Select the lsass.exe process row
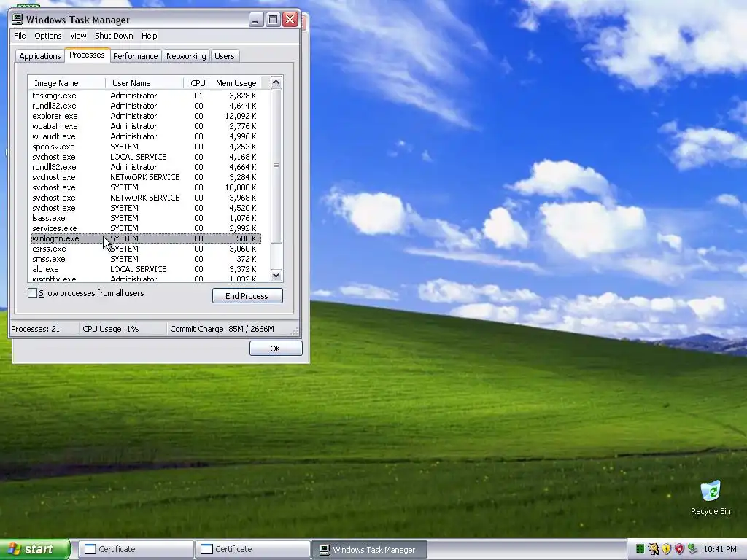The width and height of the screenshot is (747, 560). pyautogui.click(x=145, y=218)
